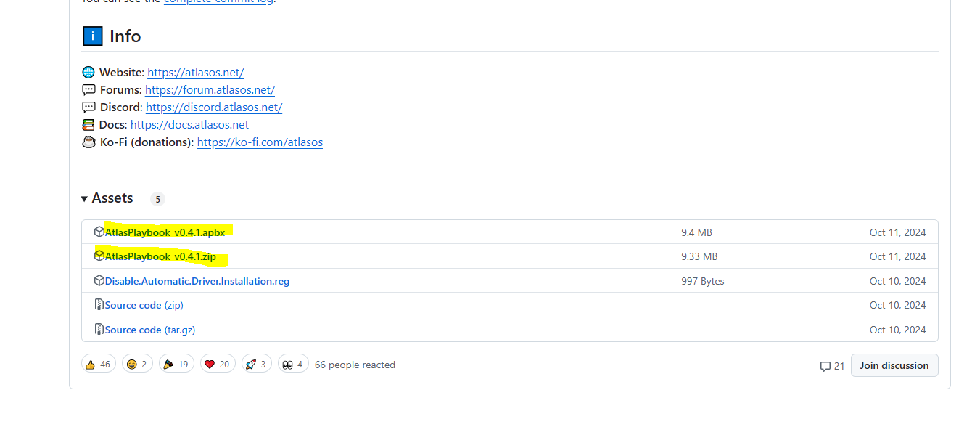Screen dimensions: 980x435
Task: Click package icon beside AtlasPlaybook_v0.4.1.zip
Action: [x=99, y=256]
